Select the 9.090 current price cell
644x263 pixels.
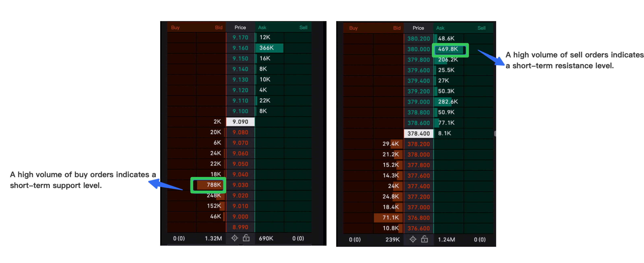point(240,122)
